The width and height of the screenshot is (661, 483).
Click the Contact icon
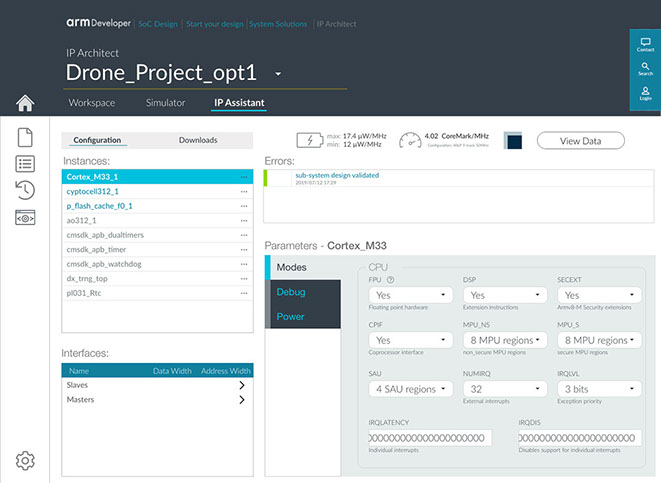(x=645, y=45)
